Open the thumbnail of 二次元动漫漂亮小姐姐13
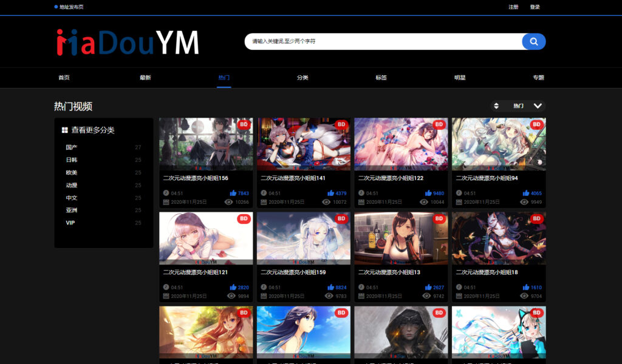Image resolution: width=622 pixels, height=364 pixels. tap(401, 238)
